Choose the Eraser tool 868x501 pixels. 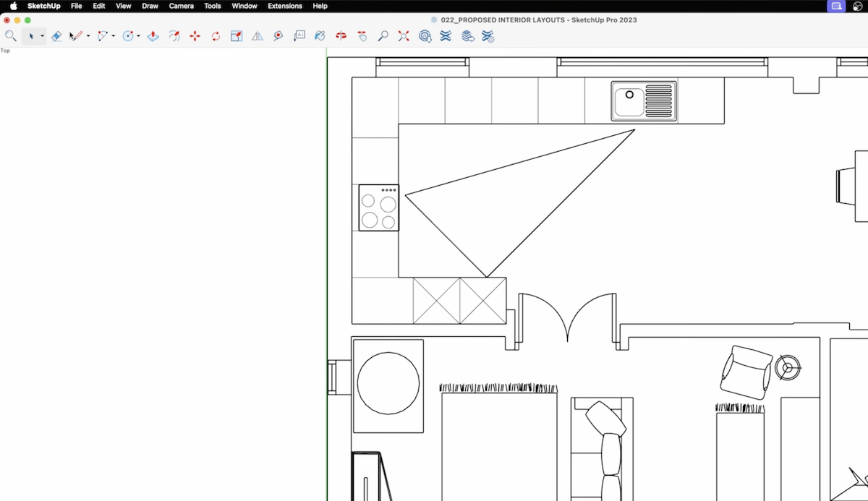(x=57, y=35)
